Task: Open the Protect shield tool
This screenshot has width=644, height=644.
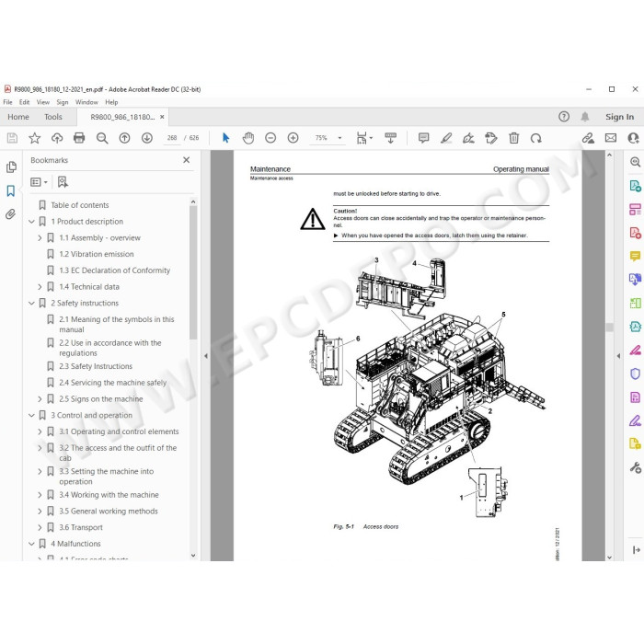Action: pos(635,374)
